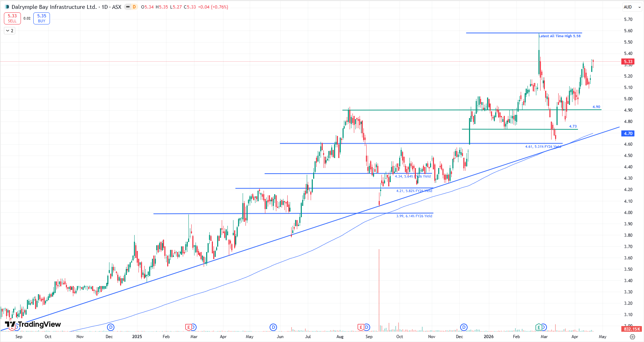Click the green earnings marker near March 2026
The width and height of the screenshot is (644, 342).
click(x=539, y=327)
